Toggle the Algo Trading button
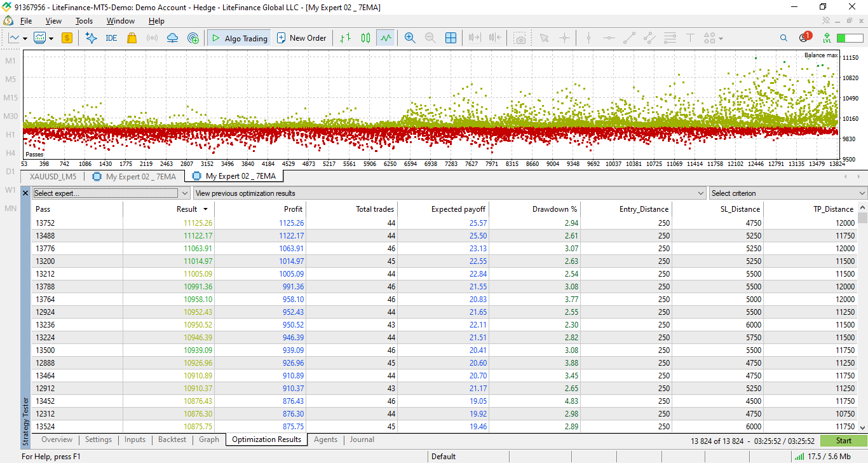 240,38
